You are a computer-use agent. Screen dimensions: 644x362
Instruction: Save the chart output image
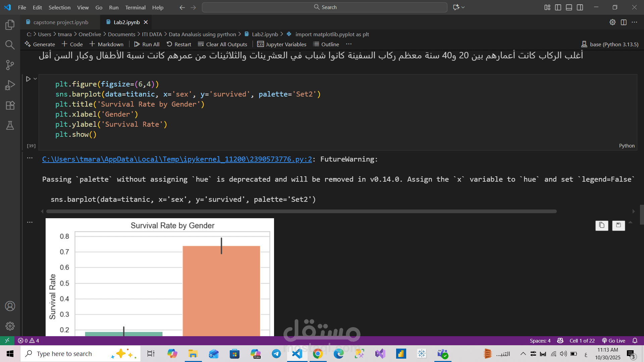click(x=619, y=225)
